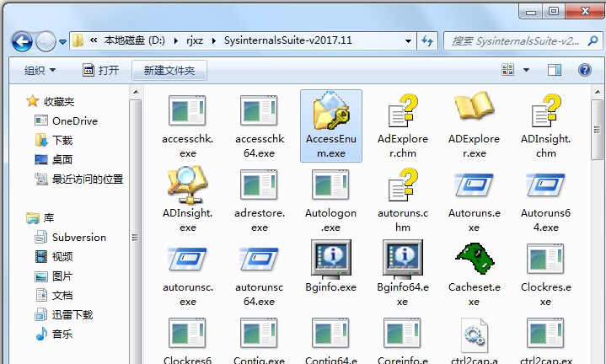Select the ADExplorer.exe book icon
The width and height of the screenshot is (606, 364).
point(475,106)
